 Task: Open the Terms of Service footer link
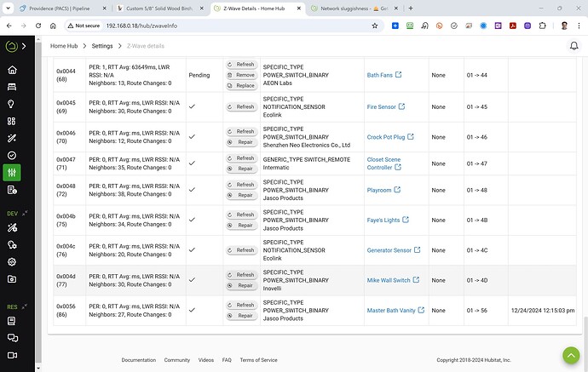click(258, 359)
